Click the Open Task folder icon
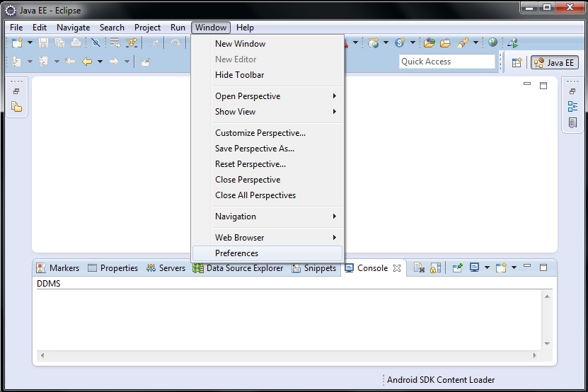 [446, 43]
